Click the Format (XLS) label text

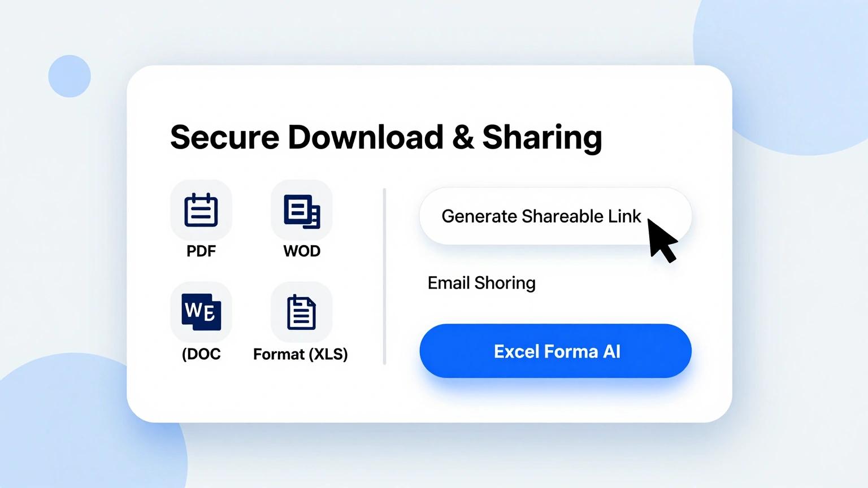click(301, 354)
